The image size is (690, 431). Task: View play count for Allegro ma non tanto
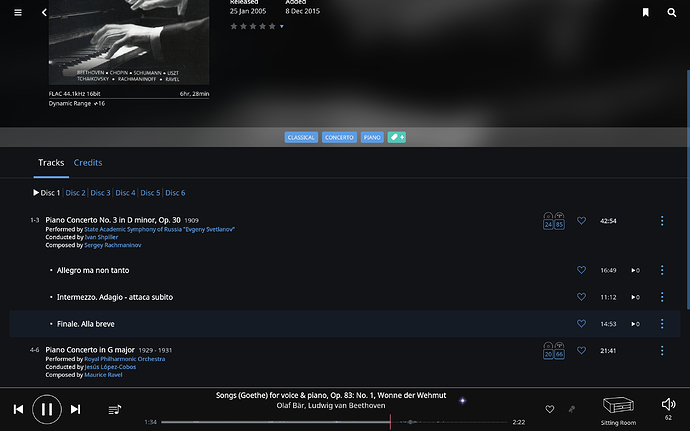pyautogui.click(x=635, y=270)
